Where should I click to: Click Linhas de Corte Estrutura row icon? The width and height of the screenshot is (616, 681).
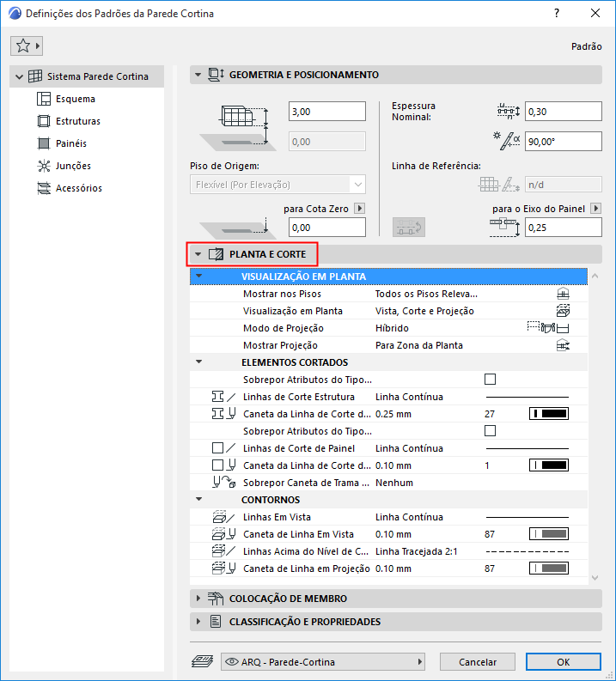pos(223,397)
